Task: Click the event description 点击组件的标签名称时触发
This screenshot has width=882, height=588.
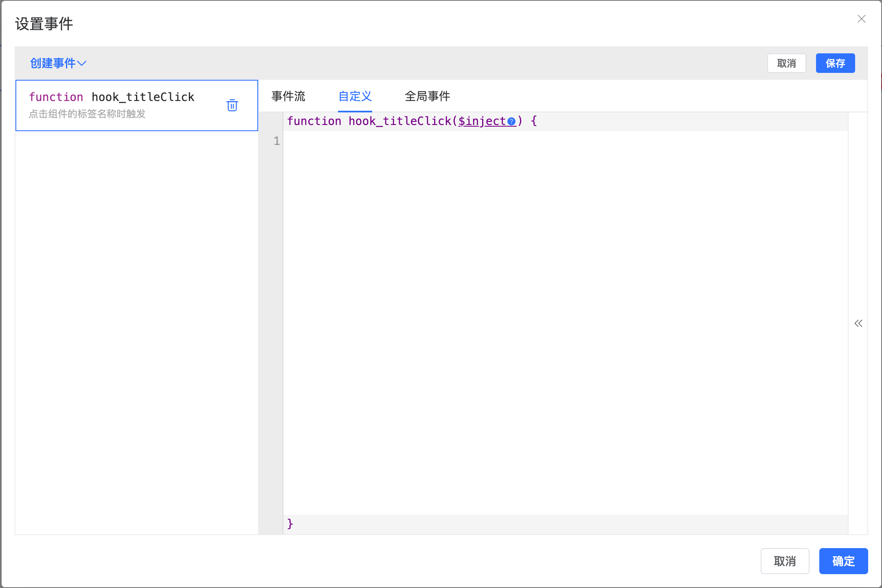Action: coord(87,114)
